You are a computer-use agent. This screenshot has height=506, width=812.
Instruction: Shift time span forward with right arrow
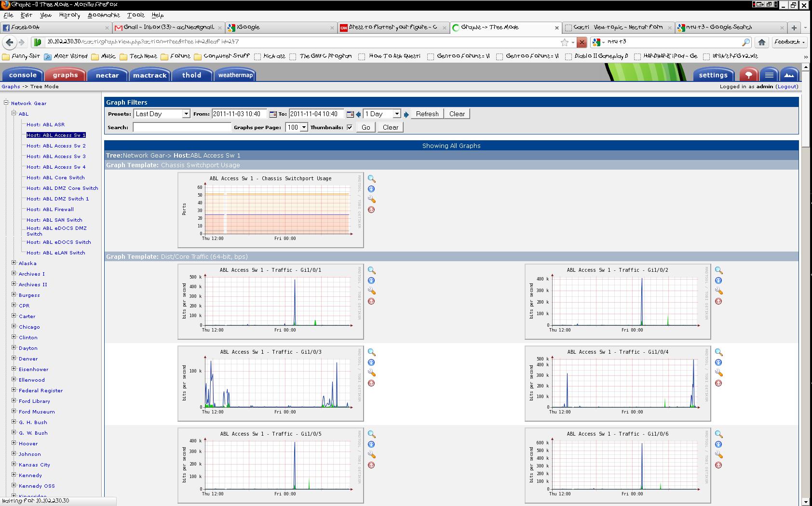406,114
